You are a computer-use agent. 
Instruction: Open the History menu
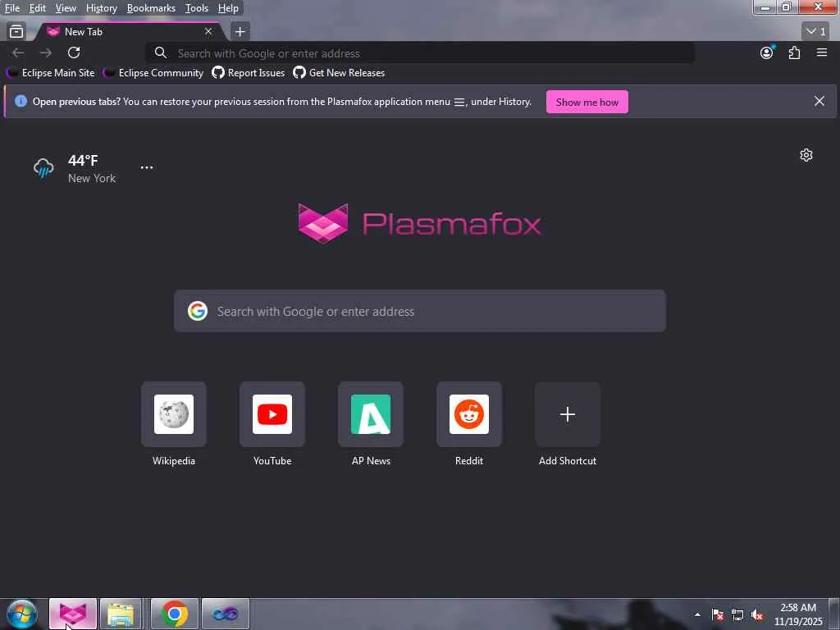101,8
